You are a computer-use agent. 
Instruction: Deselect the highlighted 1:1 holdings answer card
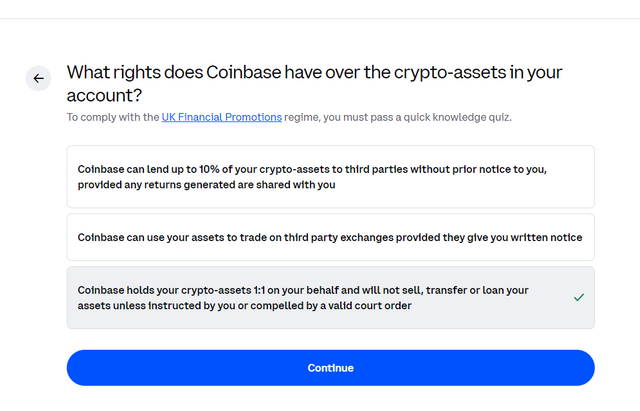pos(330,297)
